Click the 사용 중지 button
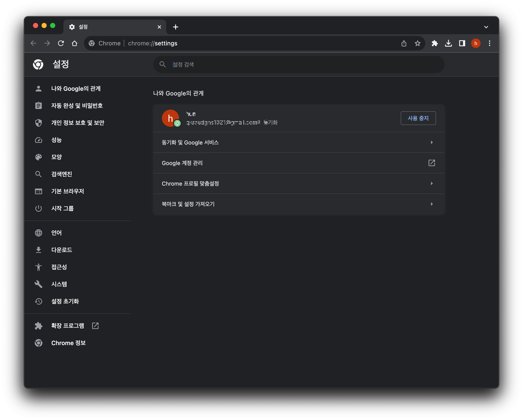Screen dimensions: 523x420 418,118
